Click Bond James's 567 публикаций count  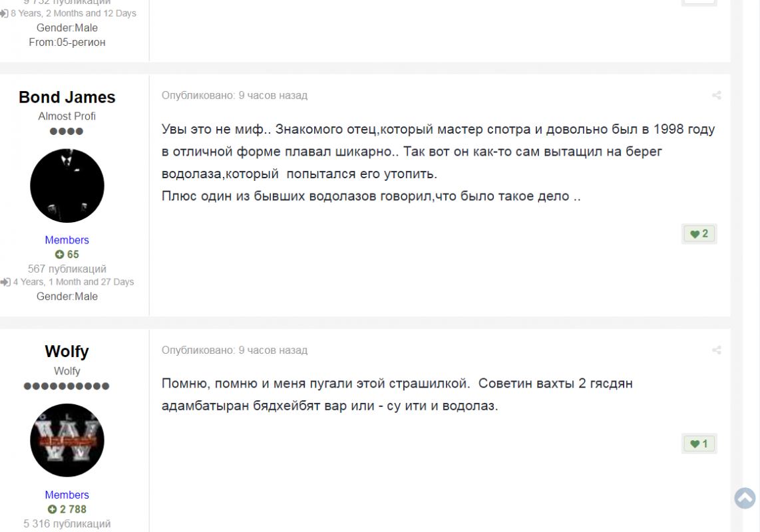pos(67,269)
